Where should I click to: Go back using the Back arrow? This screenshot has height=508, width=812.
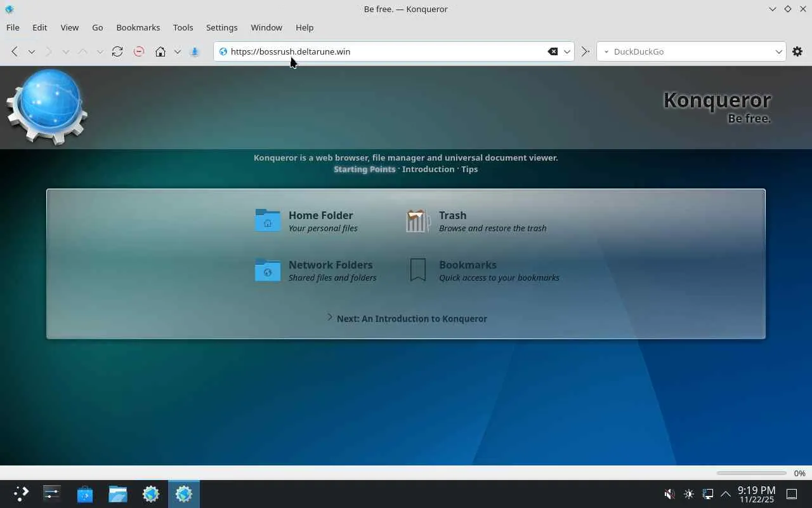click(15, 51)
